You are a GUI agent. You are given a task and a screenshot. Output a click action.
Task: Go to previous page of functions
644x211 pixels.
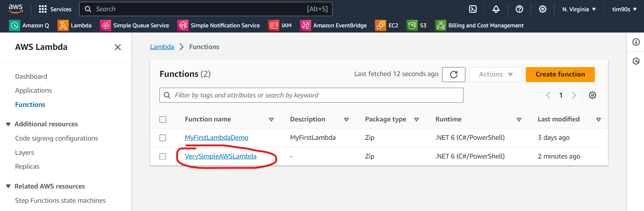pyautogui.click(x=548, y=95)
